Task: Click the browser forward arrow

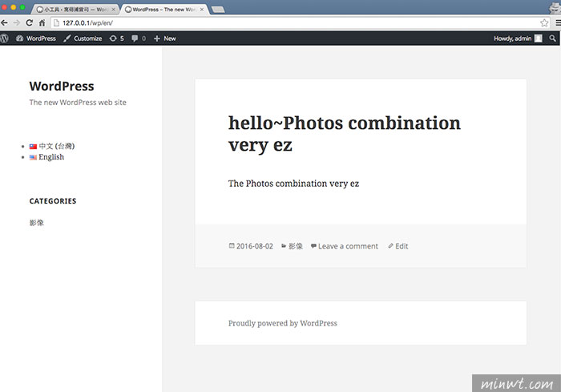Action: tap(17, 23)
